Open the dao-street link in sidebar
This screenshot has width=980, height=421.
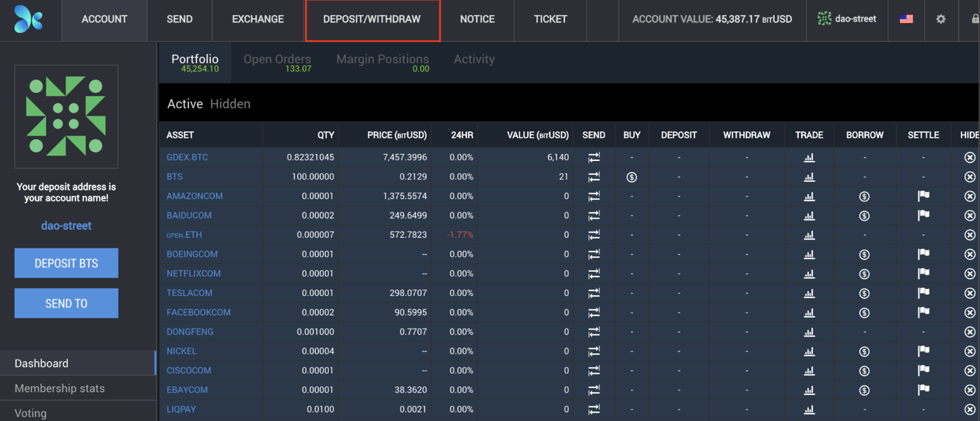pos(66,226)
